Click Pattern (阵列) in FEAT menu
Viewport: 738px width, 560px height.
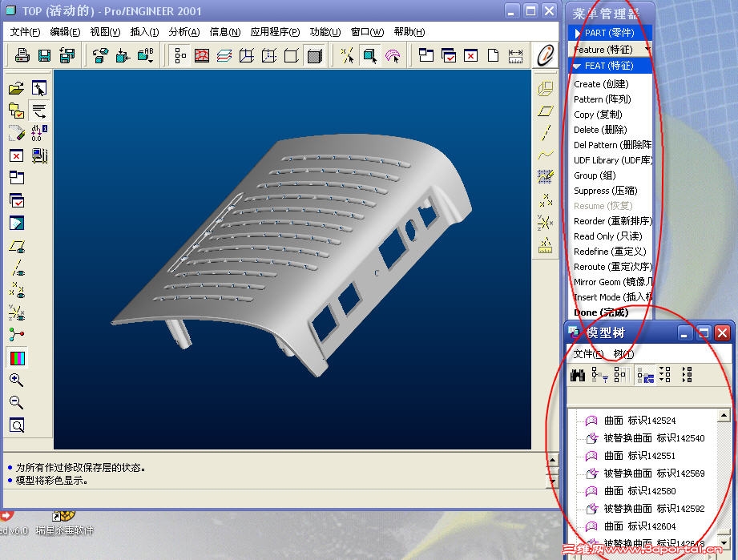coord(602,99)
